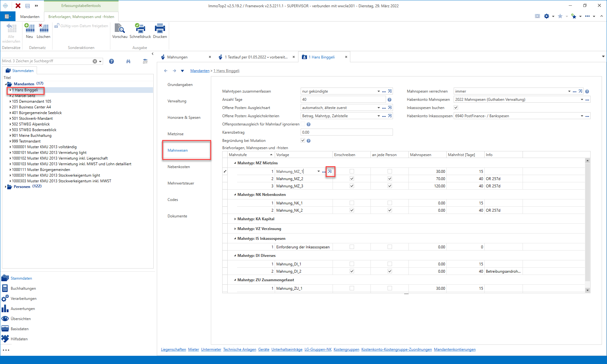Click info icon next to Anzahl Tage
Screen dimensions: 607x364
389,100
